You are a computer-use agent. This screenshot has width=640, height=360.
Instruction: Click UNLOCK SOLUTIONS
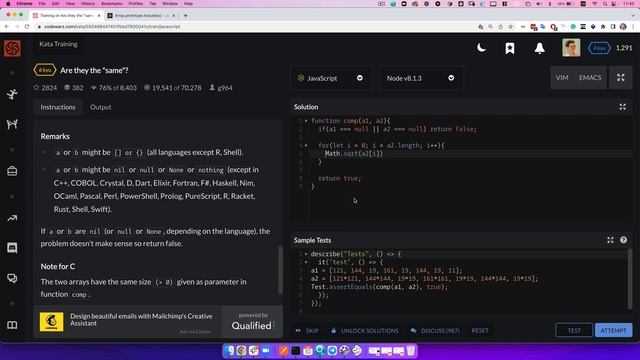pyautogui.click(x=364, y=331)
